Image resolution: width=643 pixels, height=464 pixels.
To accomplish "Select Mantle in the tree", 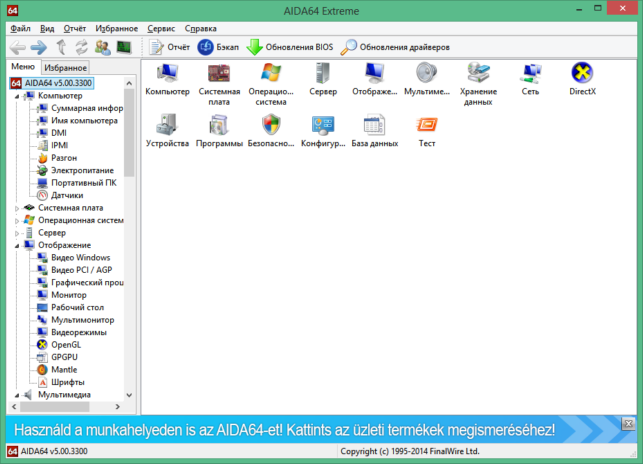I will tap(57, 370).
